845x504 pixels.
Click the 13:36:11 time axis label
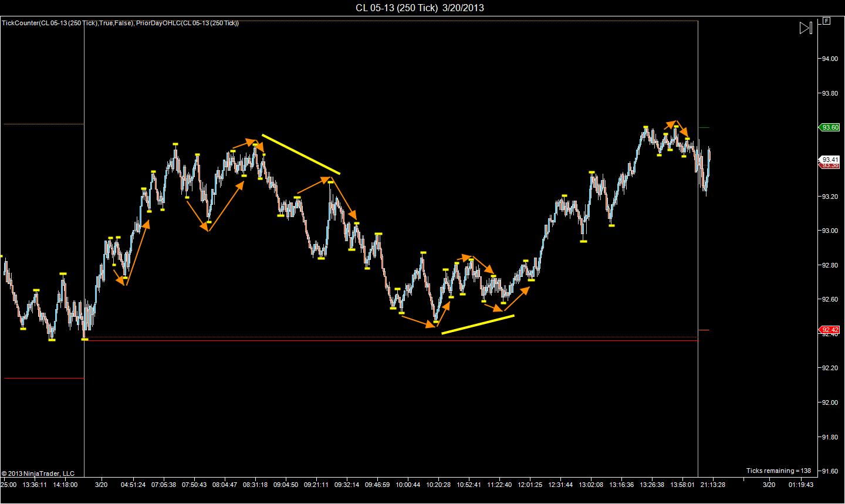pyautogui.click(x=34, y=485)
